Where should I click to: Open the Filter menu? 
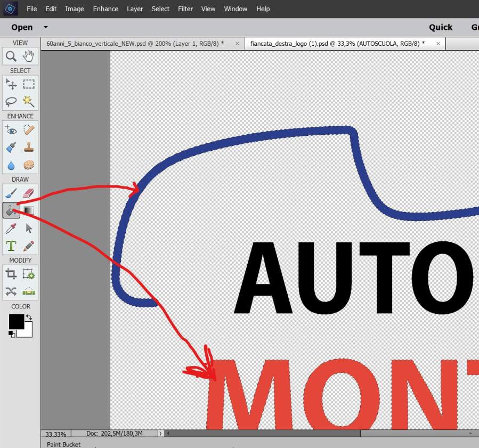click(185, 9)
